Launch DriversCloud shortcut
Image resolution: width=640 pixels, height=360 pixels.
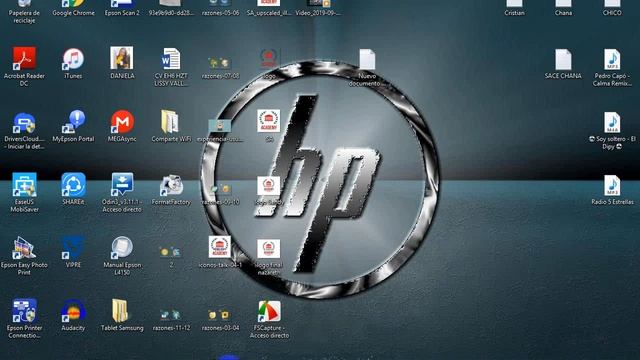tap(24, 123)
